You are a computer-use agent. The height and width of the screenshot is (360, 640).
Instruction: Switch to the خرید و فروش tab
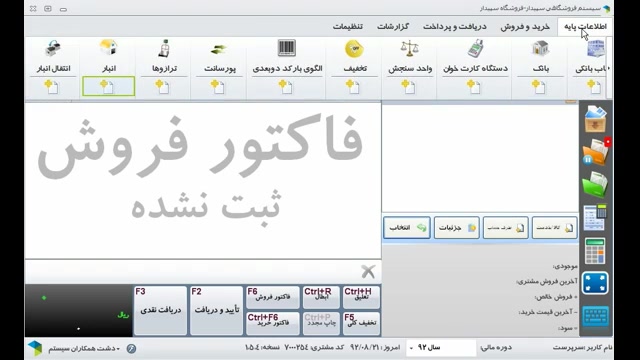[525, 27]
